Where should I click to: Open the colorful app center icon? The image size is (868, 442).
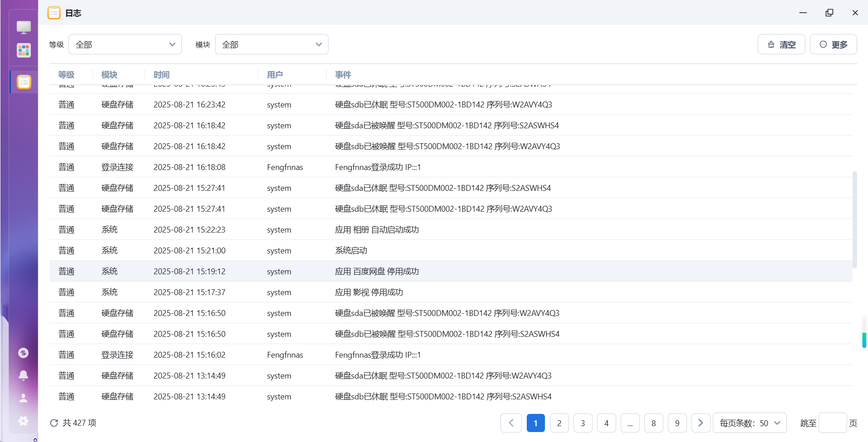click(x=24, y=50)
